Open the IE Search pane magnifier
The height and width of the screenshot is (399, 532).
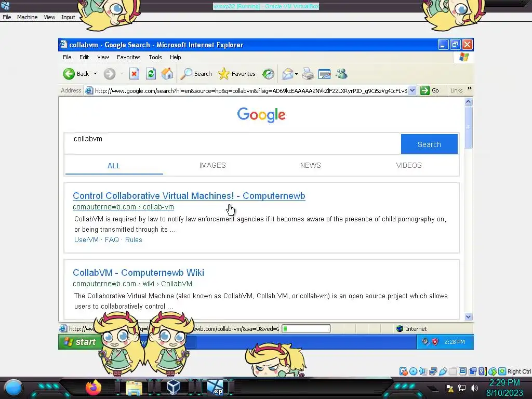point(186,74)
